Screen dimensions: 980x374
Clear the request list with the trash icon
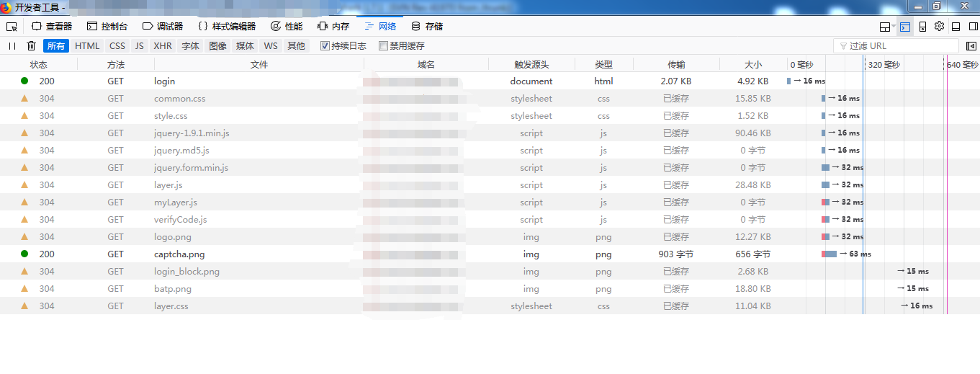pyautogui.click(x=31, y=46)
